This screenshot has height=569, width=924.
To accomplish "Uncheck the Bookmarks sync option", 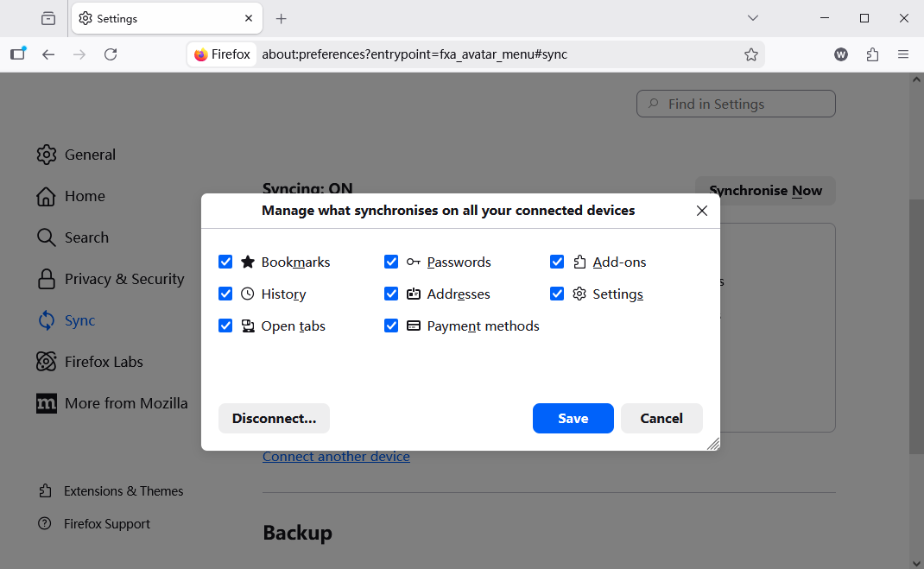I will click(x=225, y=262).
